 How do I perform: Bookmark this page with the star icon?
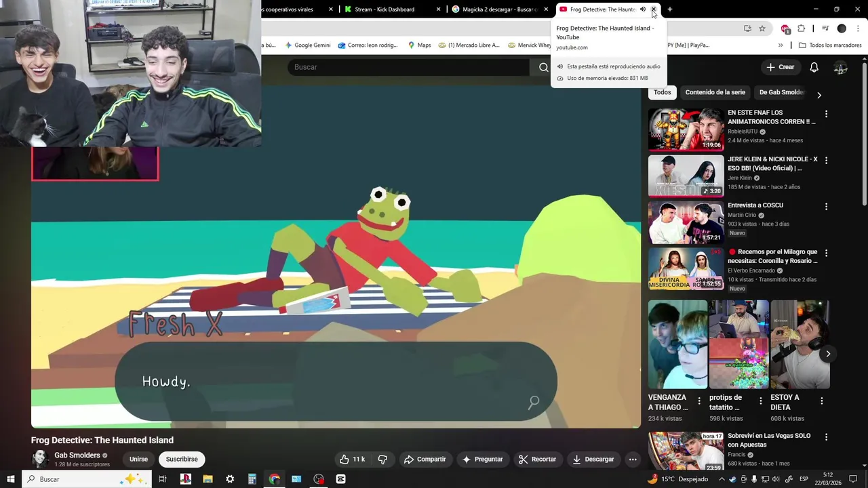pyautogui.click(x=762, y=28)
